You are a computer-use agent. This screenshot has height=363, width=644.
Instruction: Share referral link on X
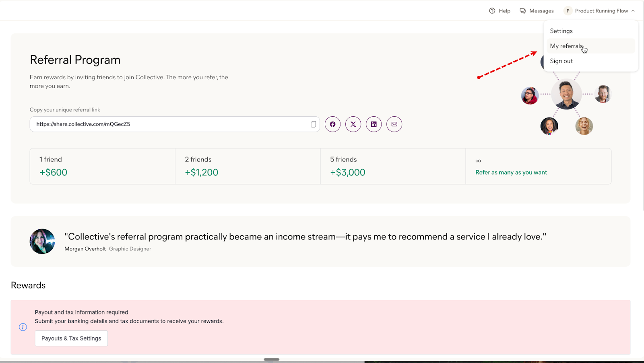(353, 124)
